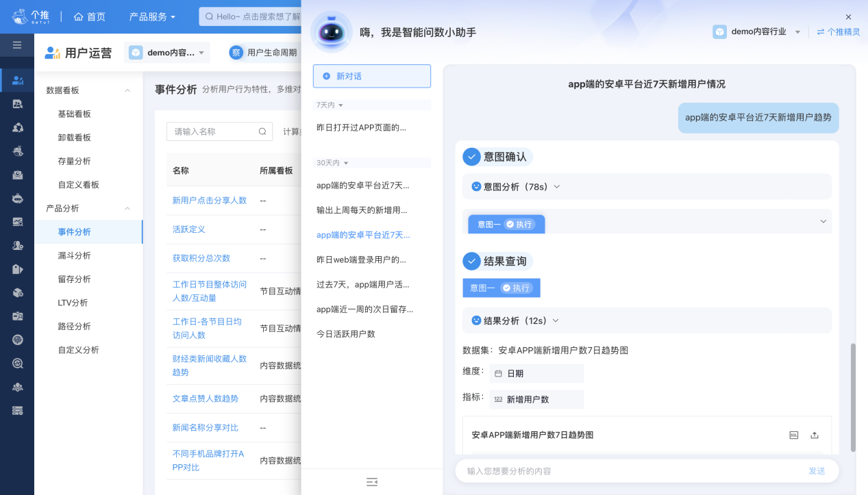Viewport: 868px width, 495px height.
Task: Click the 意图一 执行 tab under 意图确认
Action: [x=506, y=224]
